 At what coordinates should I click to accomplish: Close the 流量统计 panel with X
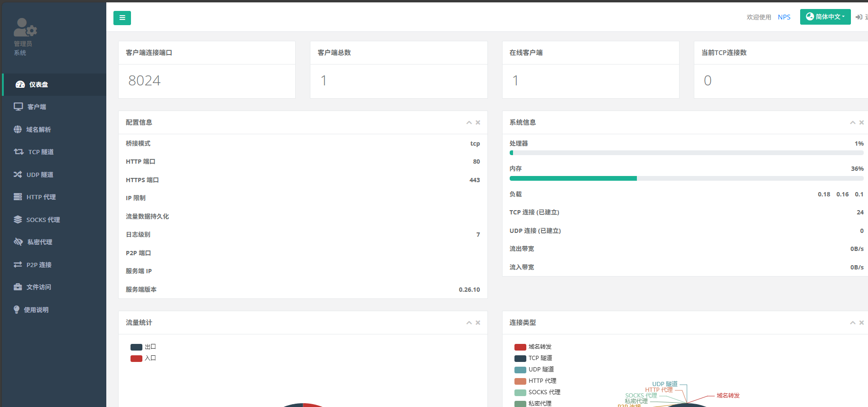[x=478, y=323]
